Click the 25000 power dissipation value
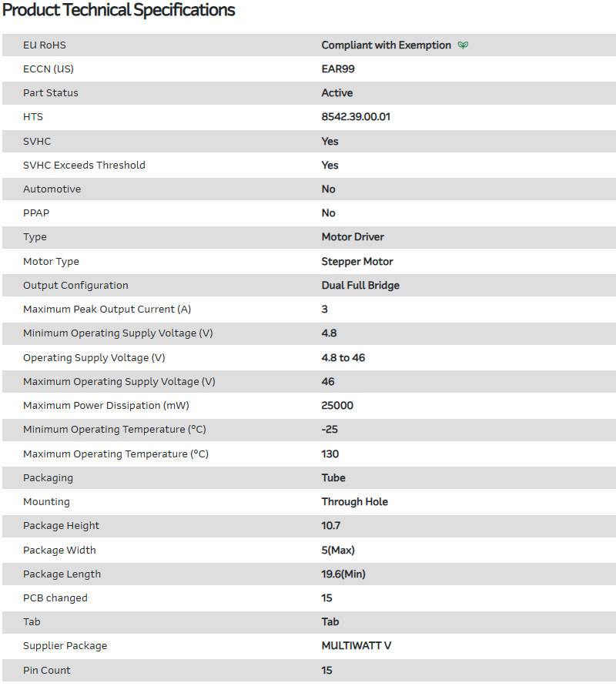The height and width of the screenshot is (693, 616). pyautogui.click(x=337, y=406)
